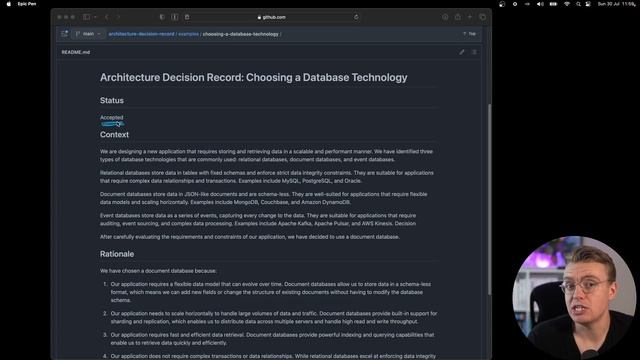
Task: Click the Status heading
Action: click(112, 100)
